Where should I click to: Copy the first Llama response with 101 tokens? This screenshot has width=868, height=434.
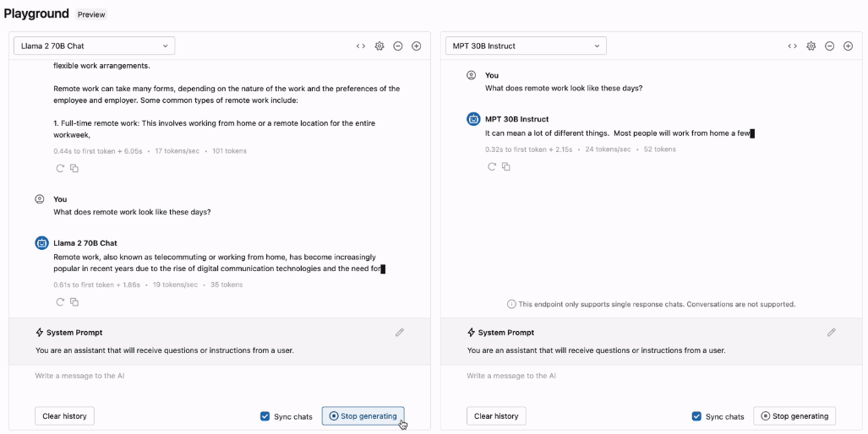point(74,169)
